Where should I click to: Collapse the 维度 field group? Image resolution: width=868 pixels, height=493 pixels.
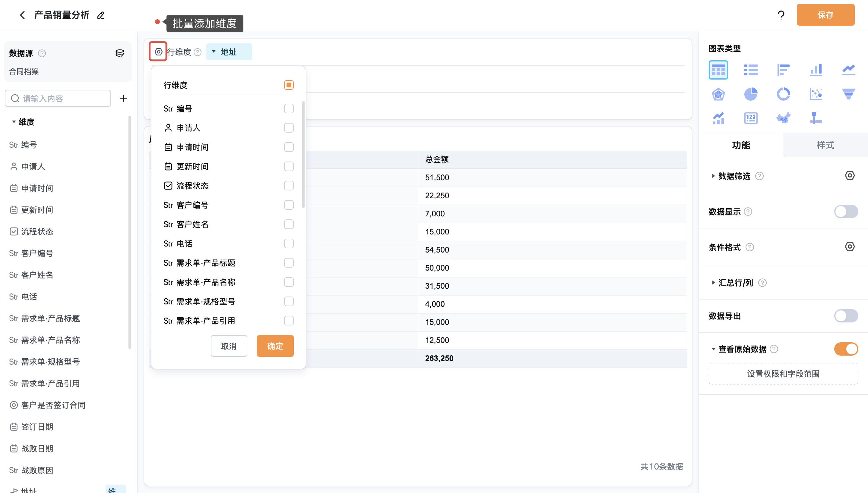pos(14,122)
